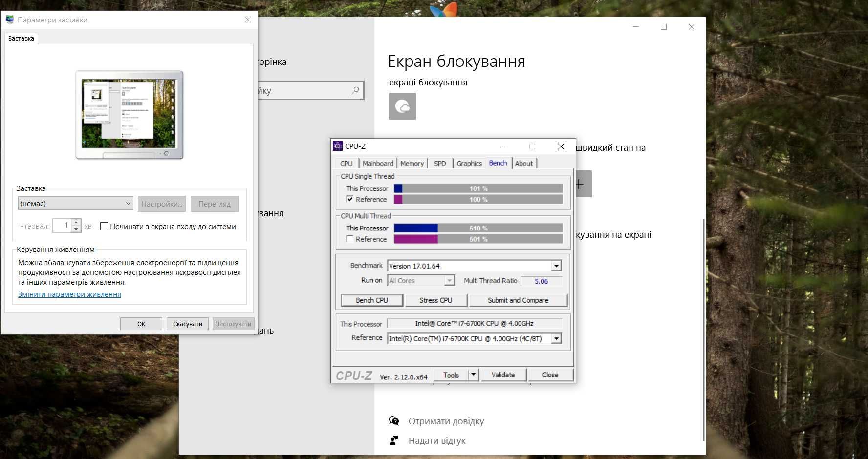Click the Edge app icon on lock screen settings
The height and width of the screenshot is (459, 868).
tap(402, 106)
